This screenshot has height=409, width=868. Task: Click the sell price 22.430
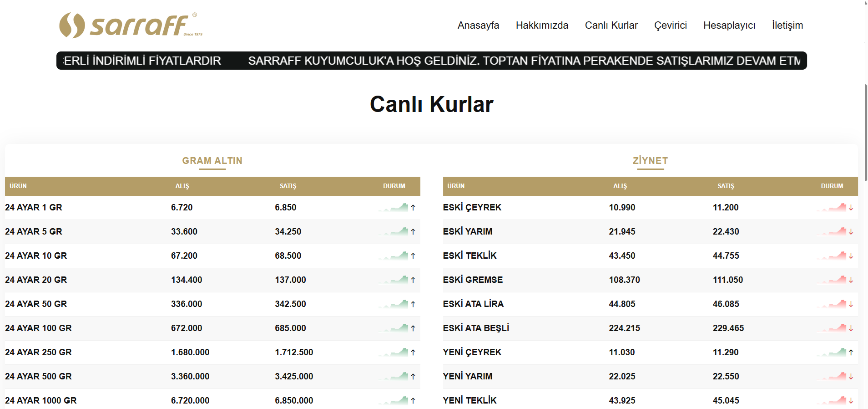pos(726,231)
